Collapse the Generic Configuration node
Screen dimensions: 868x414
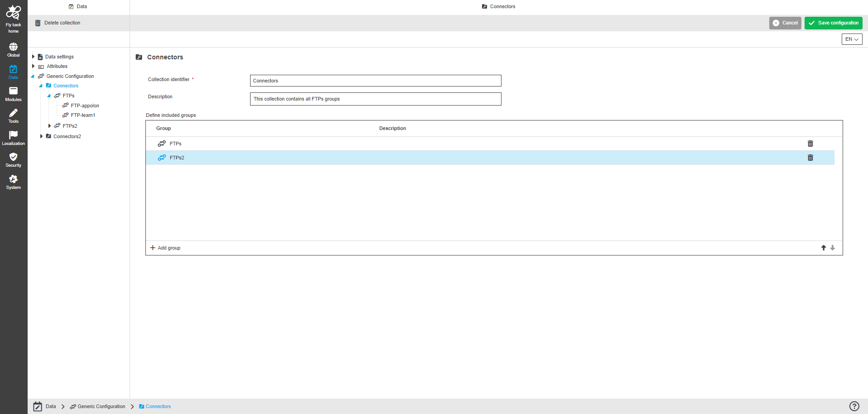click(x=32, y=76)
